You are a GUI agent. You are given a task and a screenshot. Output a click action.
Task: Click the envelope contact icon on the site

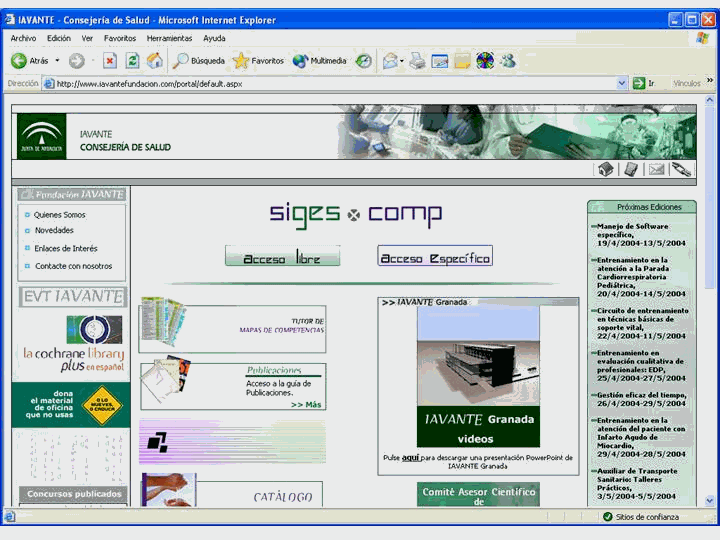click(656, 170)
